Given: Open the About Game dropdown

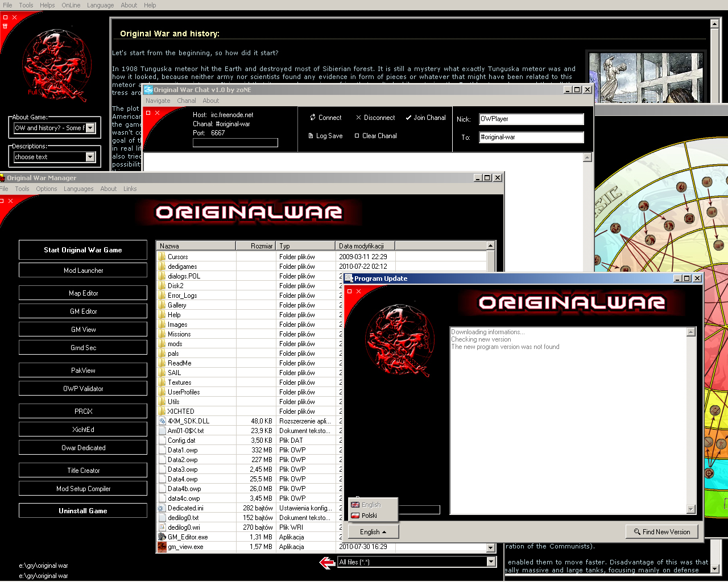Looking at the screenshot, I should [x=90, y=128].
